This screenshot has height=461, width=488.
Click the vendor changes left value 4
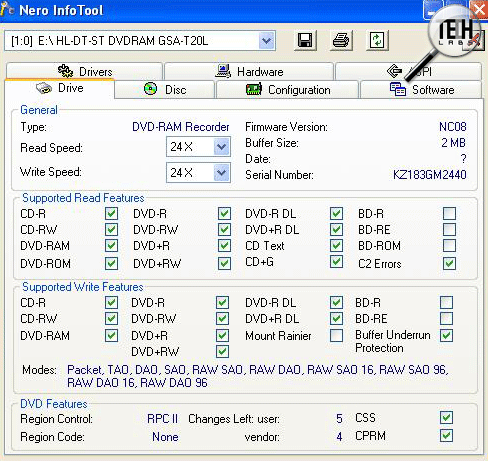pos(339,437)
